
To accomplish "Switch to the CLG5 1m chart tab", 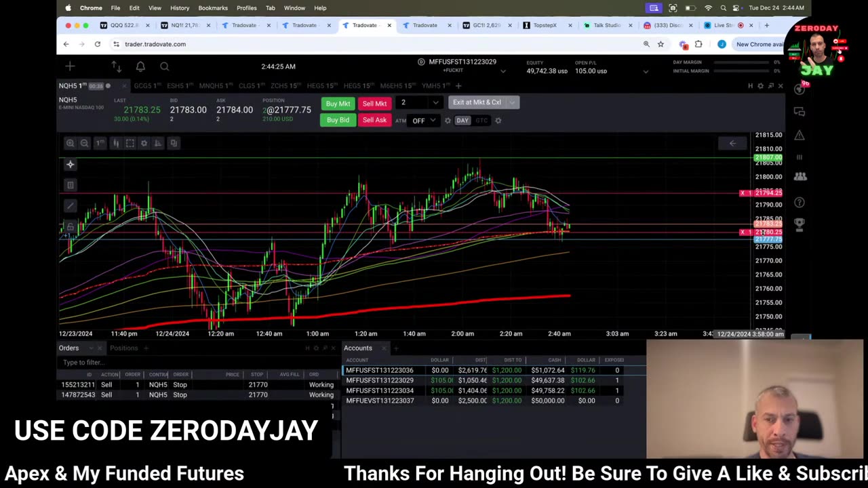I will (251, 86).
